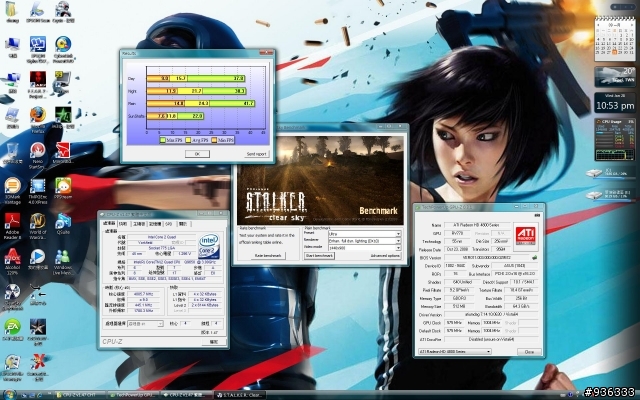The width and height of the screenshot is (640, 400).
Task: Expand the Preset dropdown showing Ultra
Action: pos(364,234)
